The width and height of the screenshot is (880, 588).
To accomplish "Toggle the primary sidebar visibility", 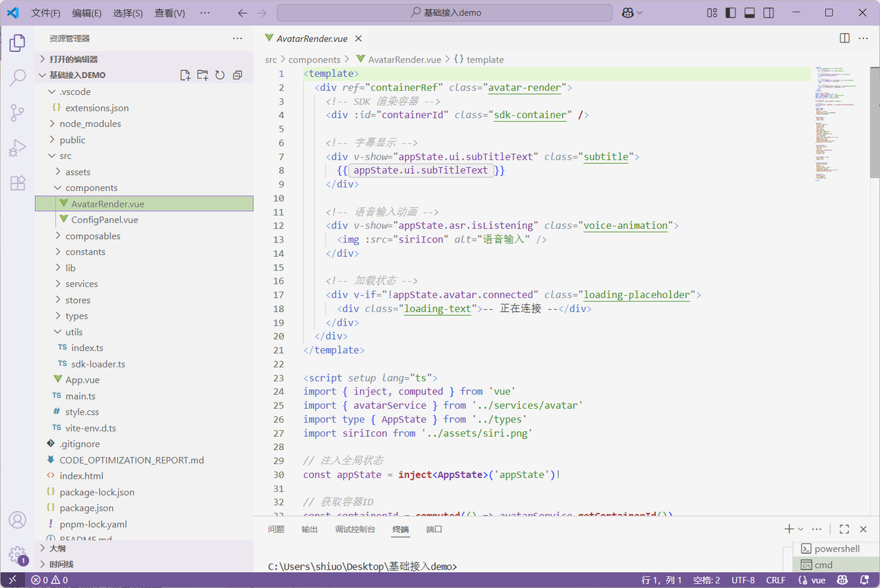I will pos(731,13).
